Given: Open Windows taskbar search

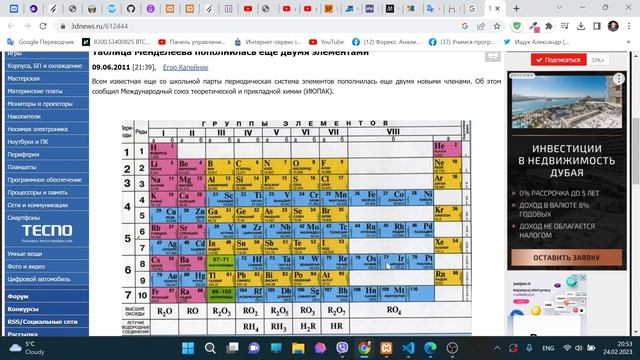Looking at the screenshot, I should pos(210,348).
